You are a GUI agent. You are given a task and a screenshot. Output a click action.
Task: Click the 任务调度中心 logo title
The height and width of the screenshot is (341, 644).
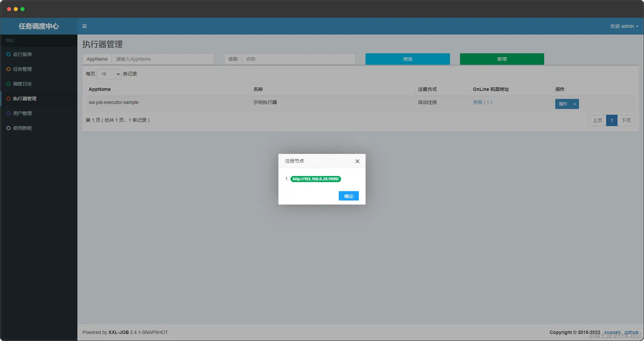click(x=39, y=26)
